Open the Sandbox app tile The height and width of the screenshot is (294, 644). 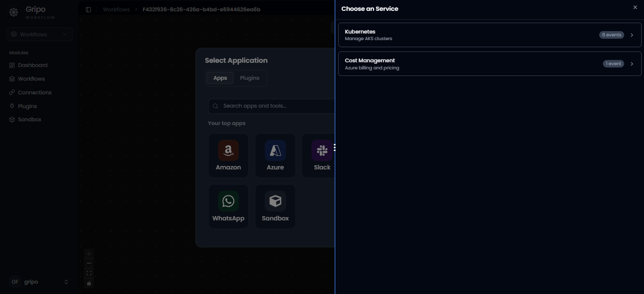pyautogui.click(x=275, y=207)
